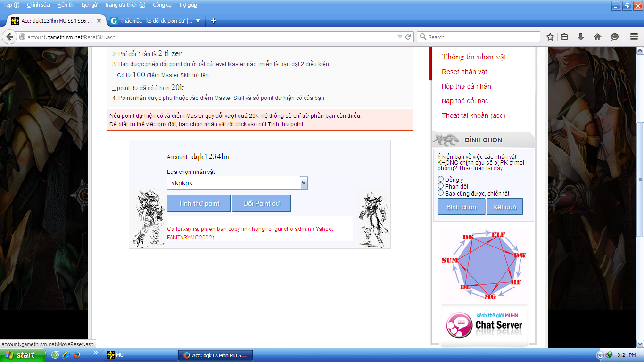Open Internet Explorer from quick launch
The width and height of the screenshot is (644, 362).
pos(66,355)
